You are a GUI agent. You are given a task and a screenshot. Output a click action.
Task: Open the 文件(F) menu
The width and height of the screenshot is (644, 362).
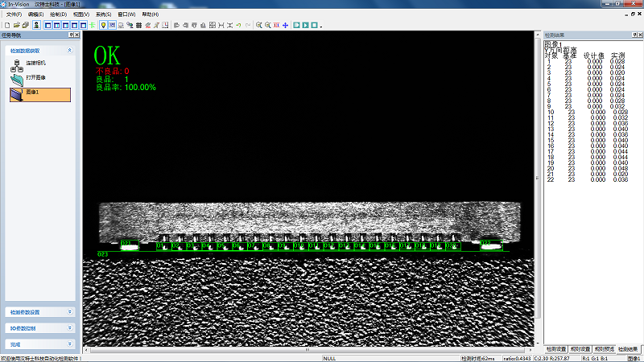click(x=14, y=14)
